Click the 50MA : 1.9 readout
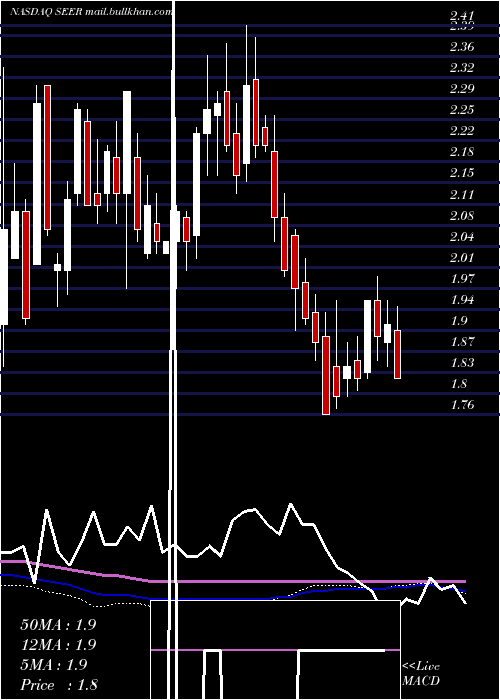This screenshot has width=500, height=700. (x=58, y=625)
